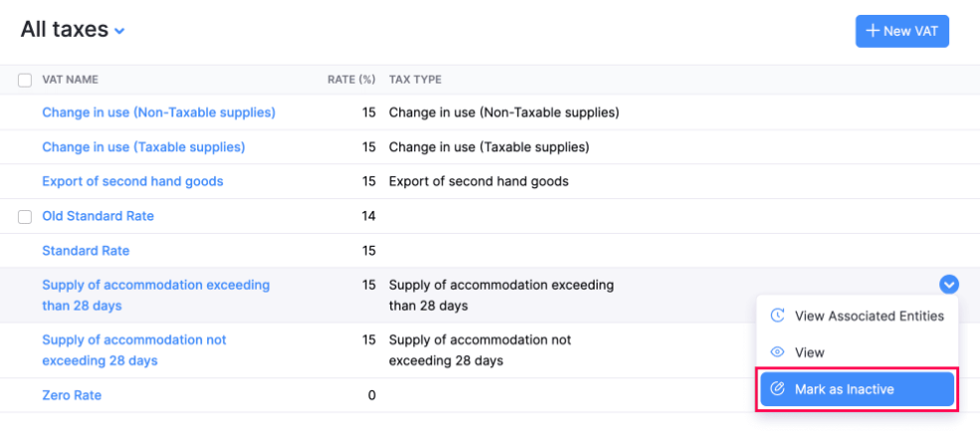Viewport: 980px width, 433px height.
Task: Open Change in use (Non-Taxable supplies) link
Action: coord(158,112)
